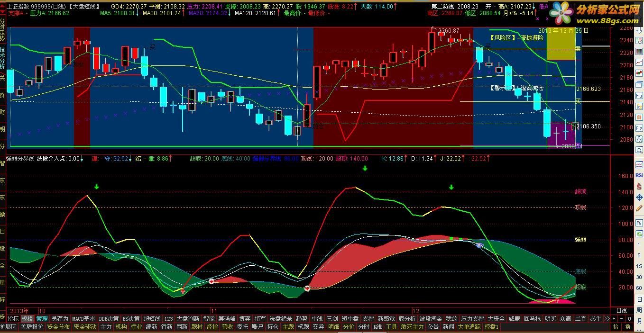
Task: Select the candlestick chart icon
Action: (639, 73)
